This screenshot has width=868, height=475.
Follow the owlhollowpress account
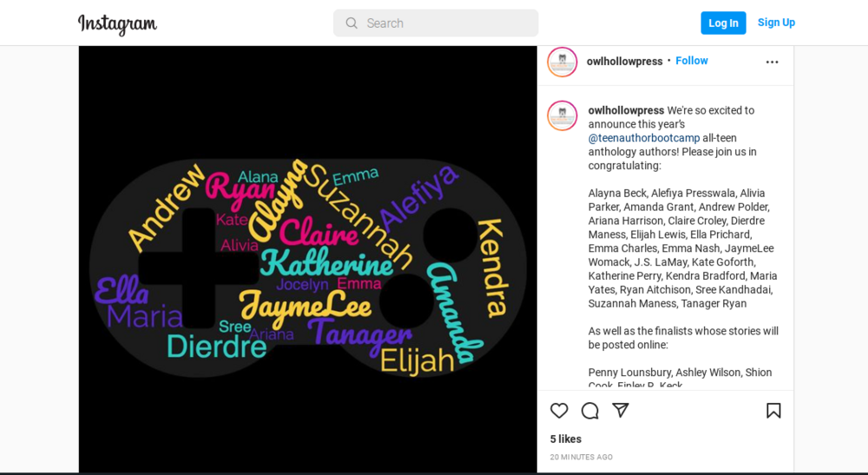click(x=692, y=61)
